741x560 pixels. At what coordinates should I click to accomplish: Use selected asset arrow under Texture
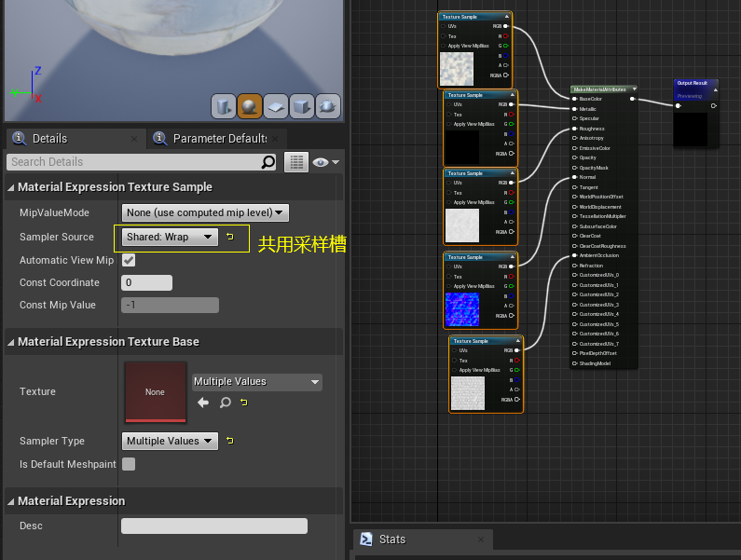point(203,403)
